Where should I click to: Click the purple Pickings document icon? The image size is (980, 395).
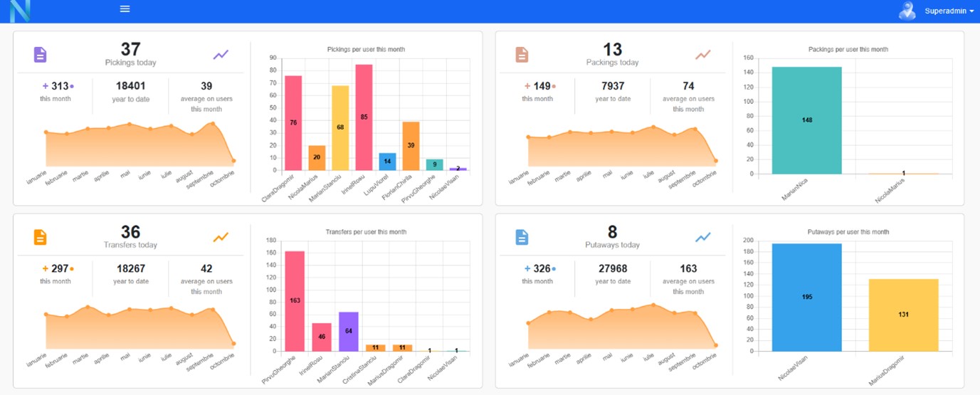coord(41,55)
